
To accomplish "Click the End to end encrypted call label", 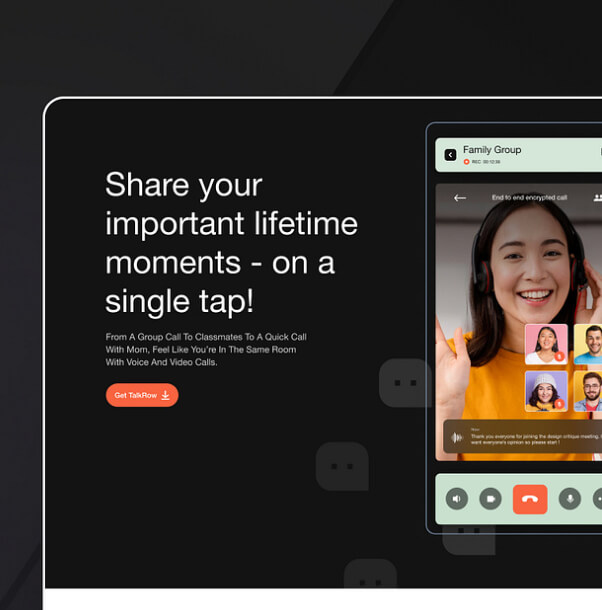I will (529, 198).
